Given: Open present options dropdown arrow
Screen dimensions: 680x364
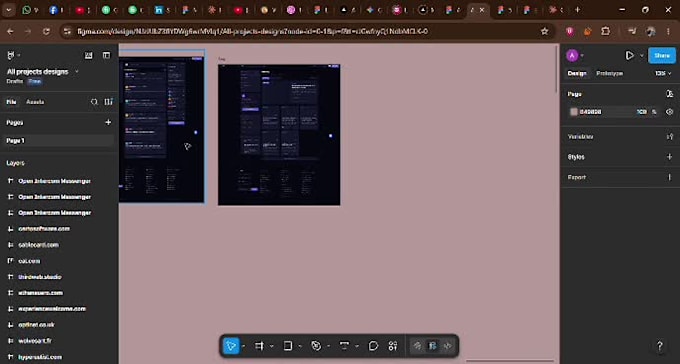Looking at the screenshot, I should [642, 56].
